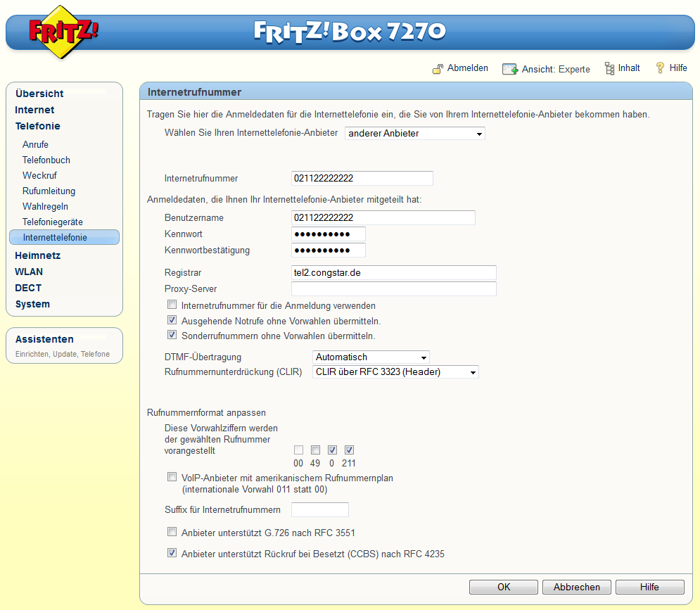Open the Internettelefonie-Anbieter dropdown

click(415, 134)
